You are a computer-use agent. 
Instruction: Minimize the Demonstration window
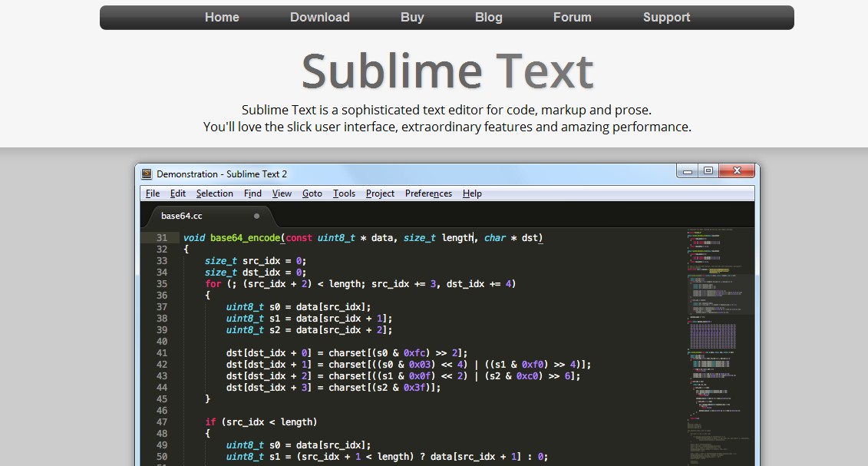pos(688,171)
